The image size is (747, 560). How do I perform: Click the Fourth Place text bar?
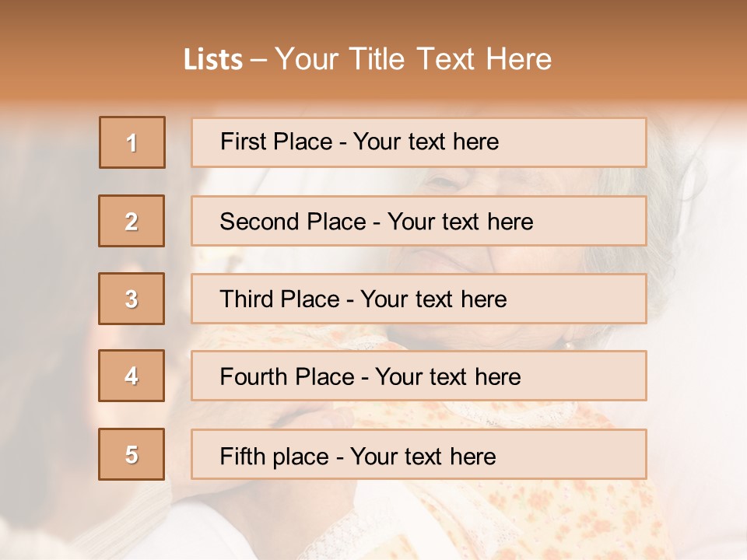[x=419, y=376]
